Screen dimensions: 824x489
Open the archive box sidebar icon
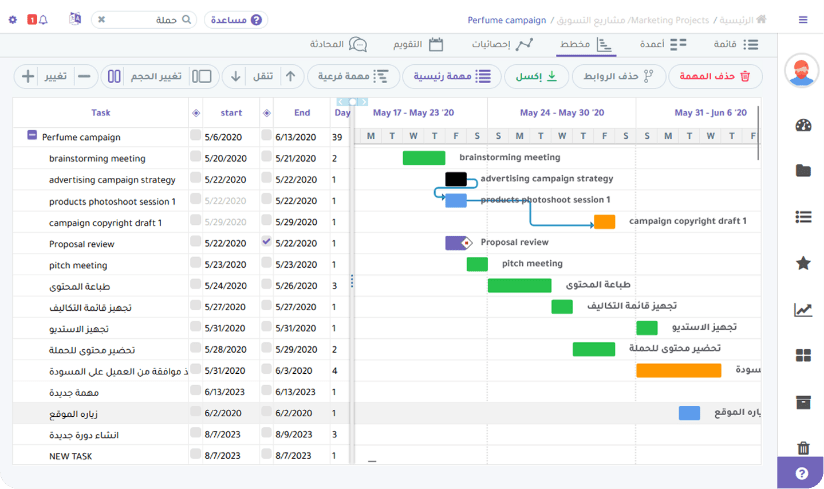pyautogui.click(x=803, y=402)
